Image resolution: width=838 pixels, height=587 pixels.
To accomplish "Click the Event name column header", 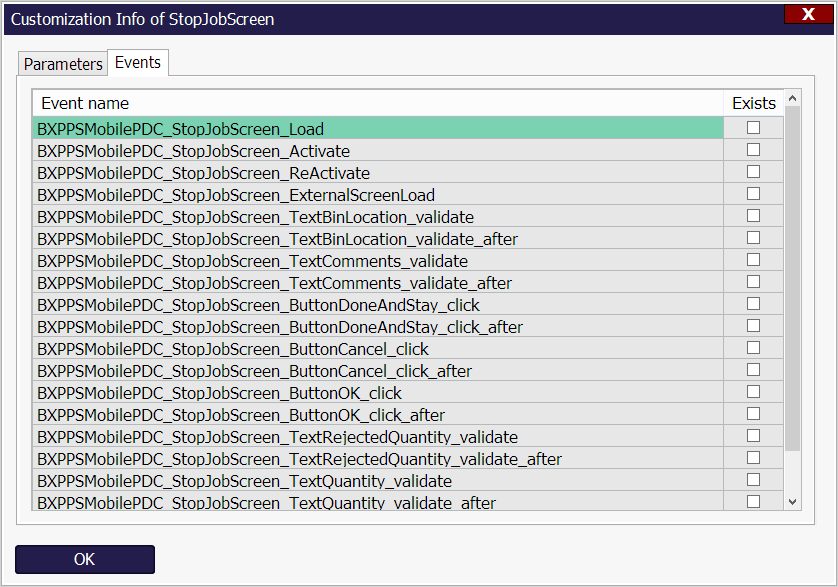I will pyautogui.click(x=378, y=103).
